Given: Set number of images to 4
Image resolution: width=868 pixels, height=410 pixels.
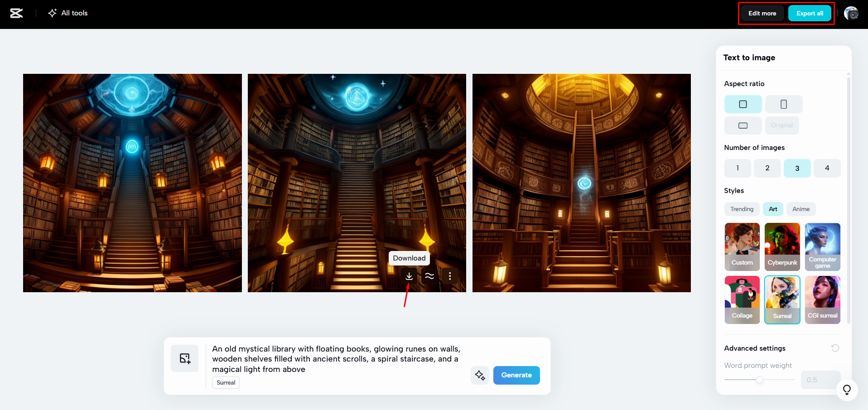Looking at the screenshot, I should pyautogui.click(x=827, y=168).
